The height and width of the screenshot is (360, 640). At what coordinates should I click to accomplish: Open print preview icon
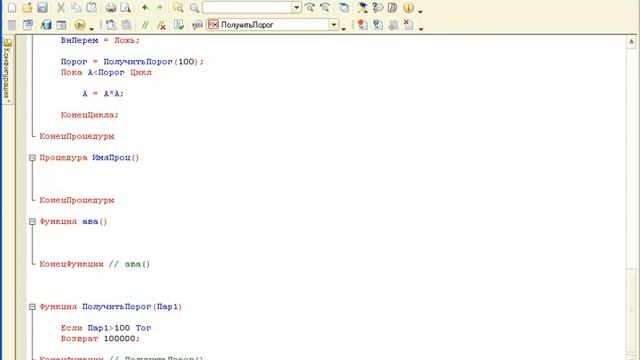tap(126, 7)
